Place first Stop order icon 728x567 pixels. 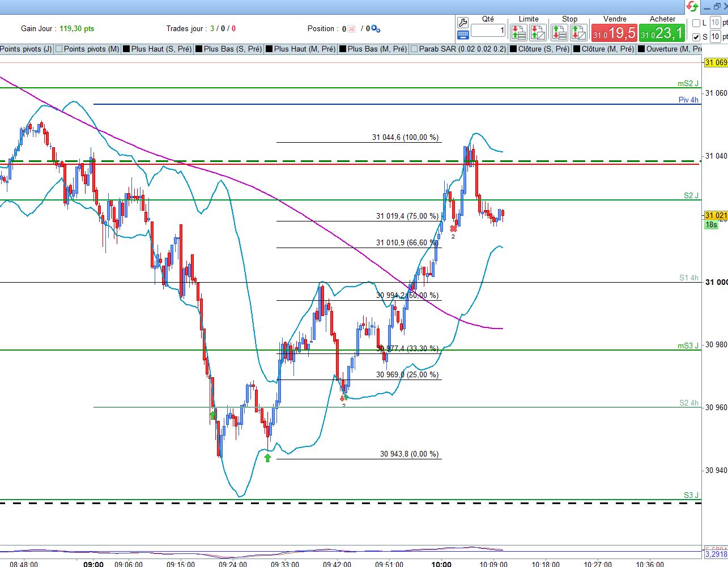coord(559,32)
